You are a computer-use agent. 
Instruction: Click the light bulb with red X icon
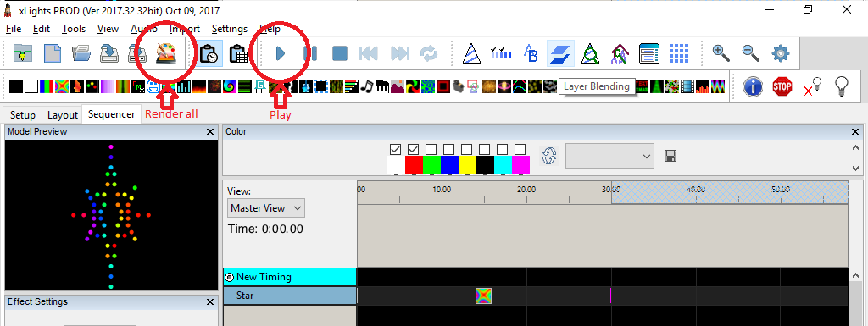[812, 86]
